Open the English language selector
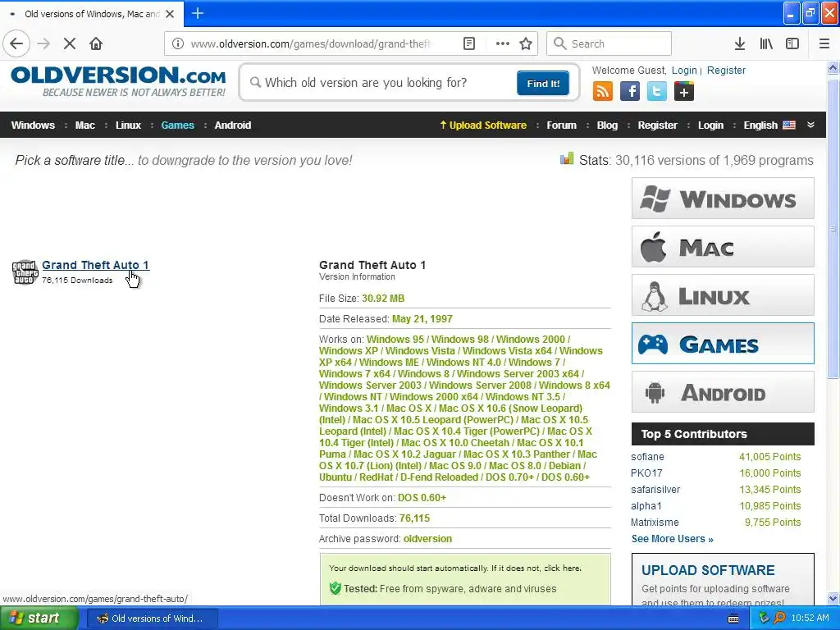Screen dimensions: 840x630 tap(769, 125)
